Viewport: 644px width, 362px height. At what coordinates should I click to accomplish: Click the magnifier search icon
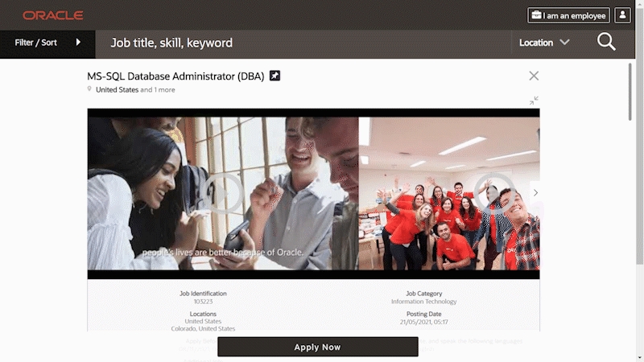point(606,43)
